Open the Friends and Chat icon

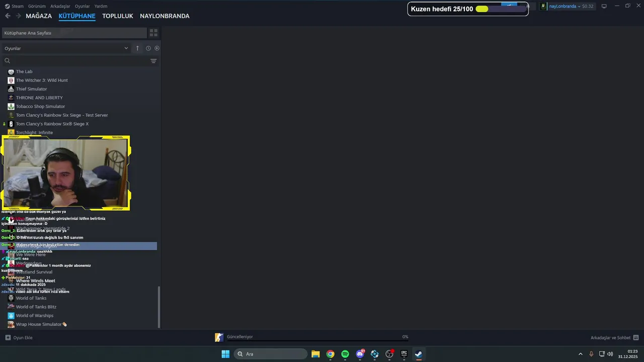636,337
